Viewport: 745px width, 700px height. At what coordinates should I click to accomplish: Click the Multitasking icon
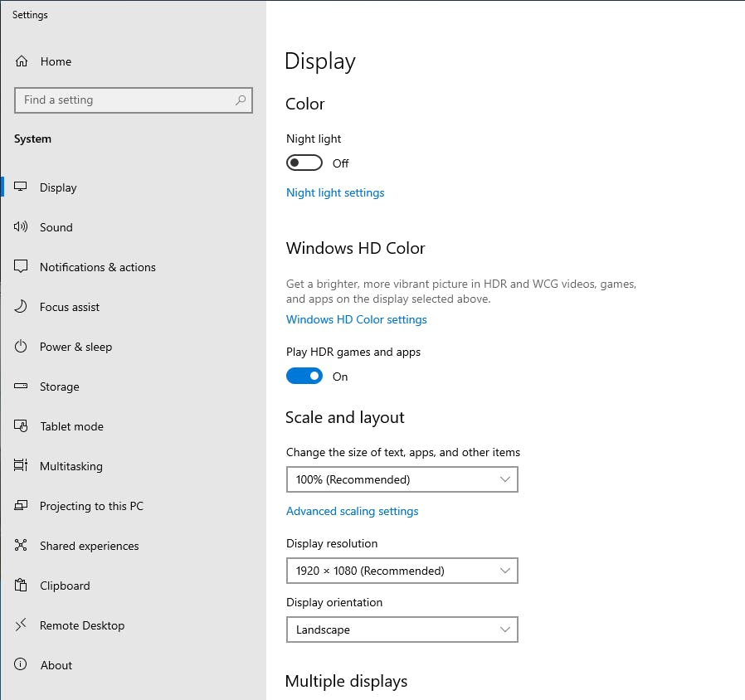pyautogui.click(x=21, y=465)
